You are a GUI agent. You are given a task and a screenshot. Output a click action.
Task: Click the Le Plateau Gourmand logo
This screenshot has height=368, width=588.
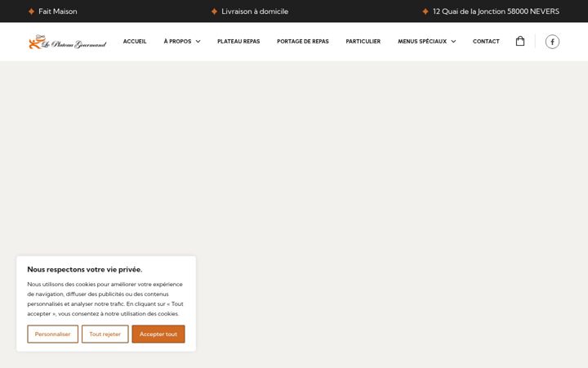67,42
